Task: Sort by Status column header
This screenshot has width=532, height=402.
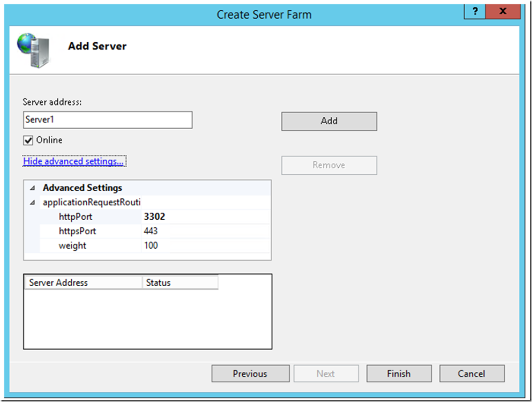Action: [x=180, y=283]
